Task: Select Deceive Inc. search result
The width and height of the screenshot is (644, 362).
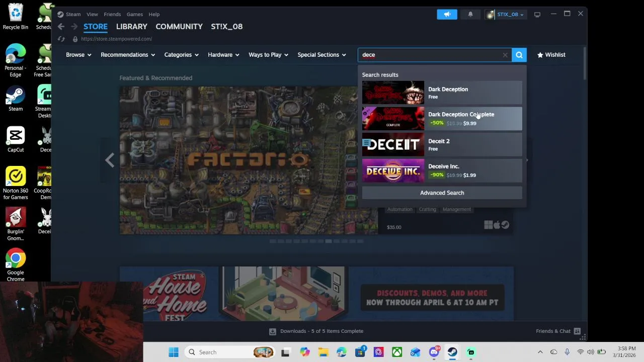Action: tap(442, 171)
